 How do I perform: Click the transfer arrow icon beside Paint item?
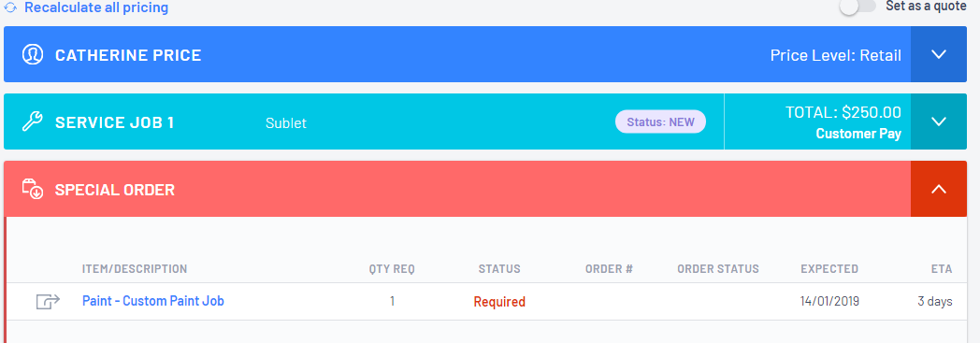(48, 301)
